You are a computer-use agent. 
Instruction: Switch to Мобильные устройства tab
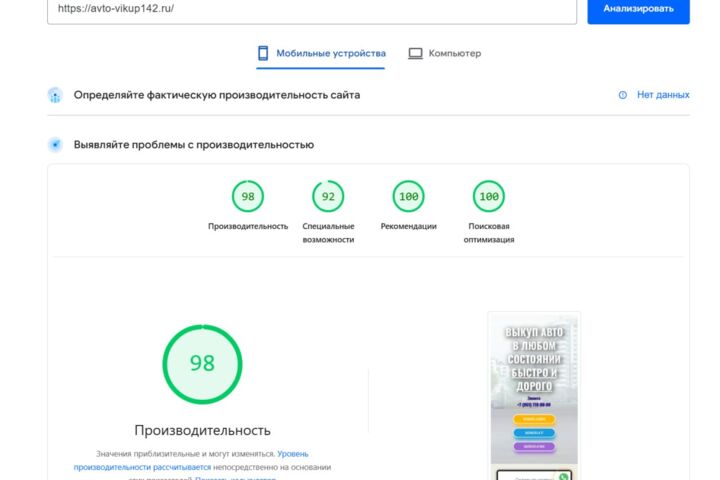[321, 54]
